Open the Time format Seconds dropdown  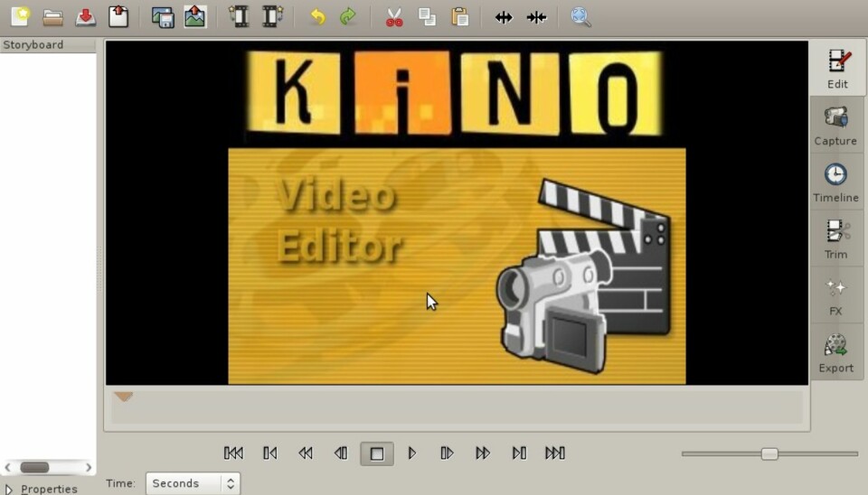coord(193,483)
